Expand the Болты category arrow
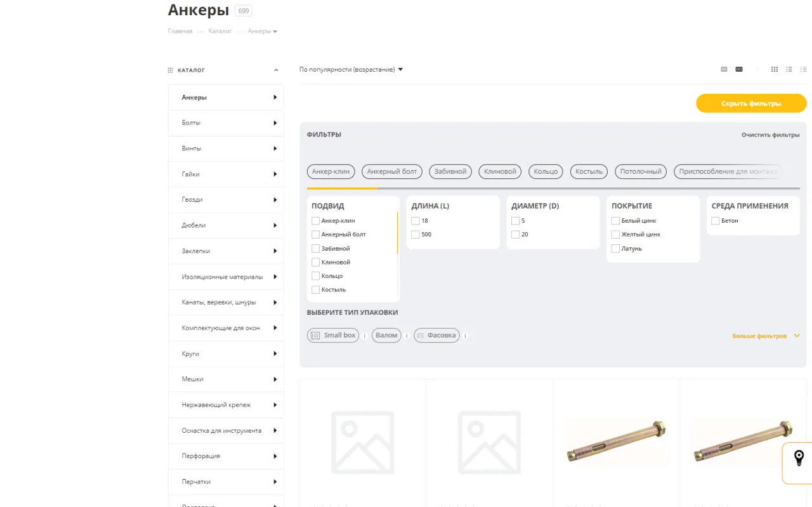 (x=275, y=122)
